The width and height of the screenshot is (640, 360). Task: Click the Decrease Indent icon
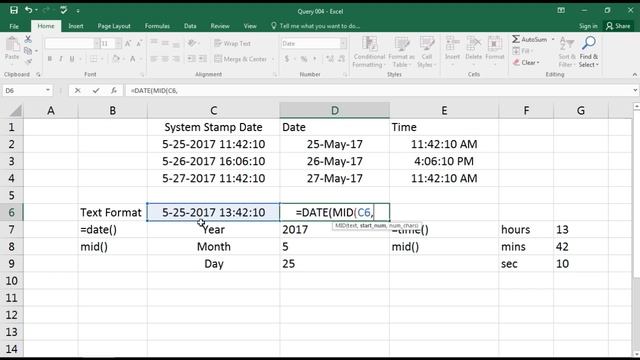pos(191,59)
